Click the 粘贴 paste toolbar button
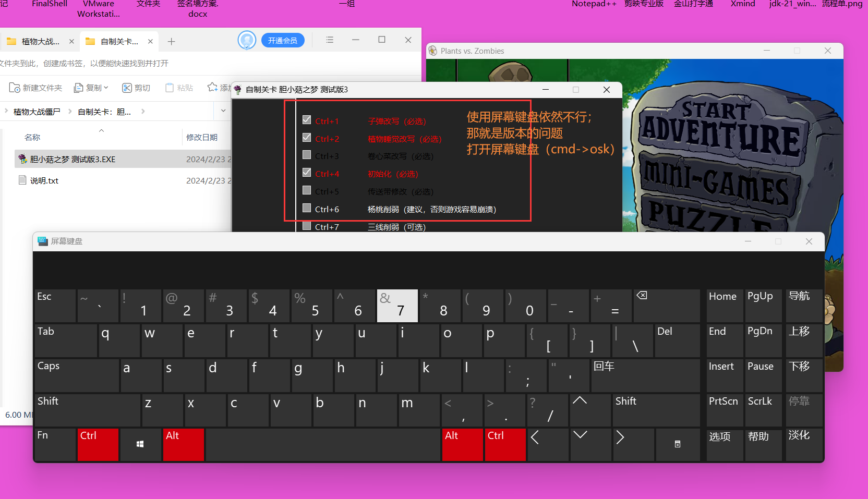Viewport: 868px width, 499px height. click(179, 88)
